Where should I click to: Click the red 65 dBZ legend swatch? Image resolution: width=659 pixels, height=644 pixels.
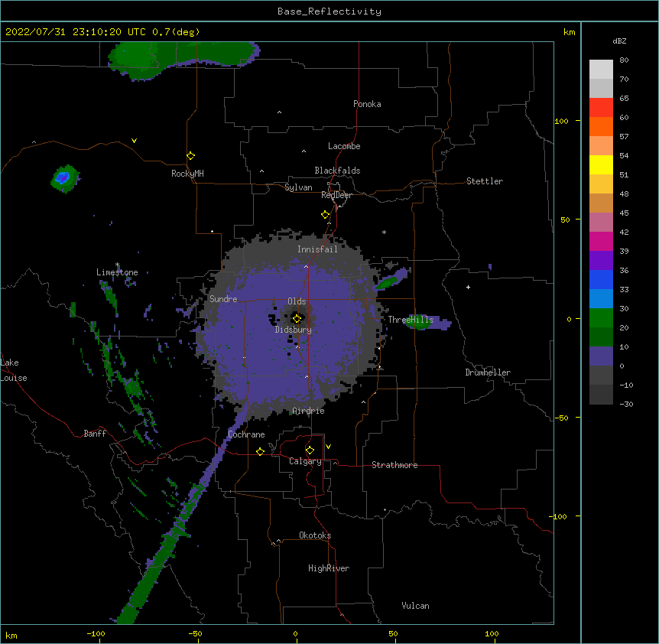pos(601,108)
